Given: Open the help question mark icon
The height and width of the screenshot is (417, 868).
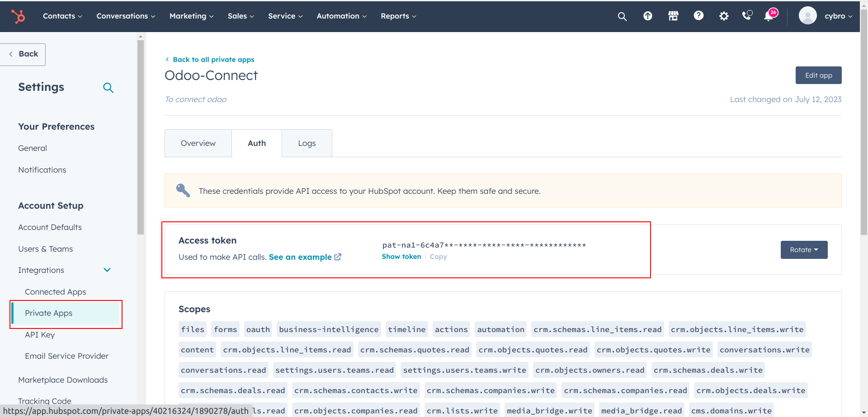Looking at the screenshot, I should pos(698,16).
